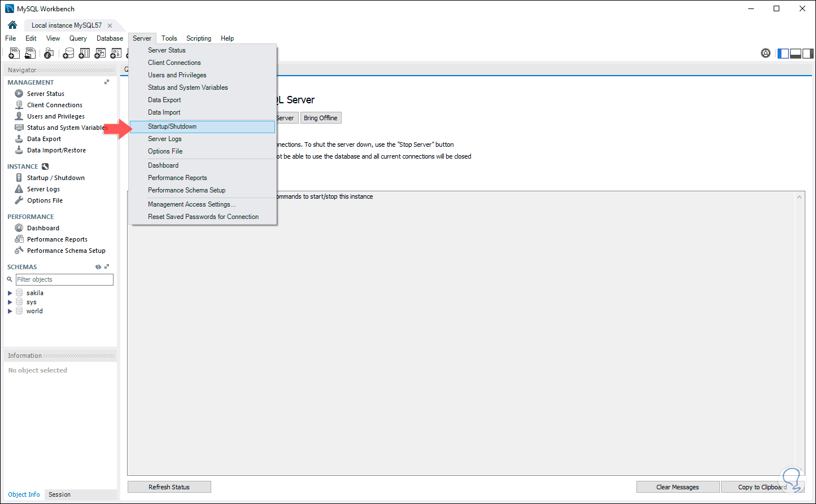Create a new schema toolbar icon
The height and width of the screenshot is (504, 816).
(x=68, y=53)
